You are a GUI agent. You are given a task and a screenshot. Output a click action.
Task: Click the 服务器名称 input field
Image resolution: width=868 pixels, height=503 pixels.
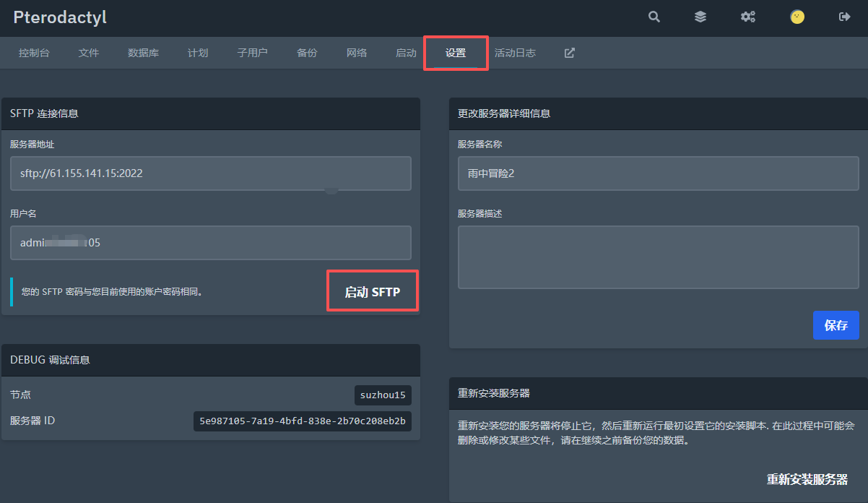pyautogui.click(x=658, y=173)
